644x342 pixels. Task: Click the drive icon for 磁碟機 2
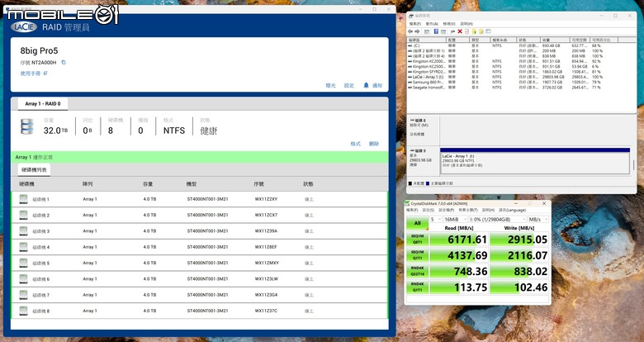(23, 215)
